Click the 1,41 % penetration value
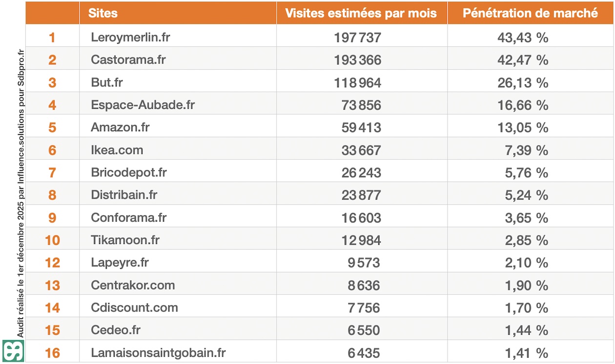Image resolution: width=615 pixels, height=364 pixels. (x=527, y=353)
